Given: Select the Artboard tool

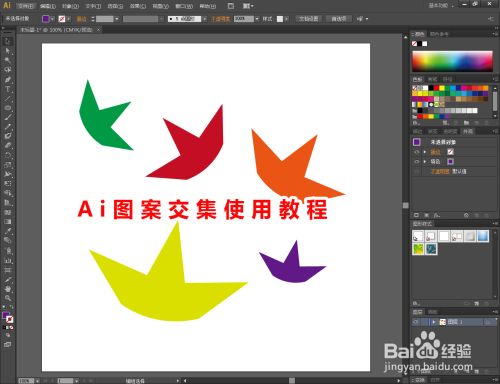Looking at the screenshot, I should (x=7, y=270).
